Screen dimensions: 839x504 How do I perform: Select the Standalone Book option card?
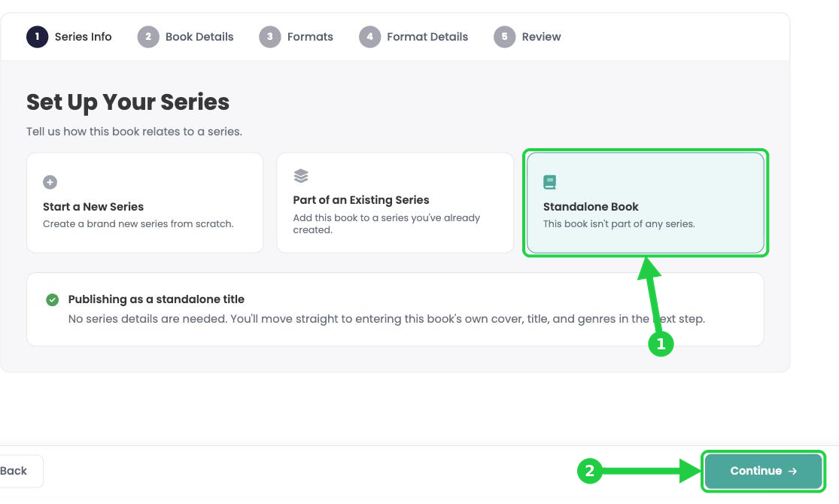[x=646, y=203]
